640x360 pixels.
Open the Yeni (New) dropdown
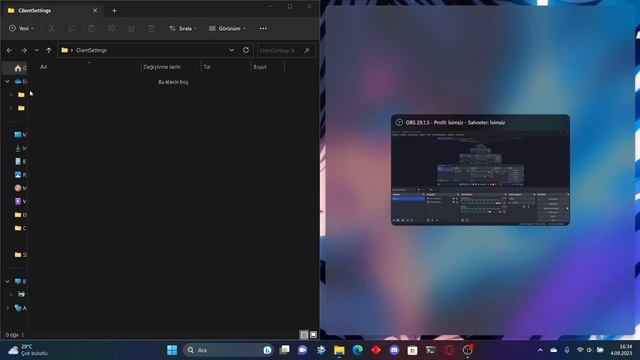pyautogui.click(x=22, y=29)
